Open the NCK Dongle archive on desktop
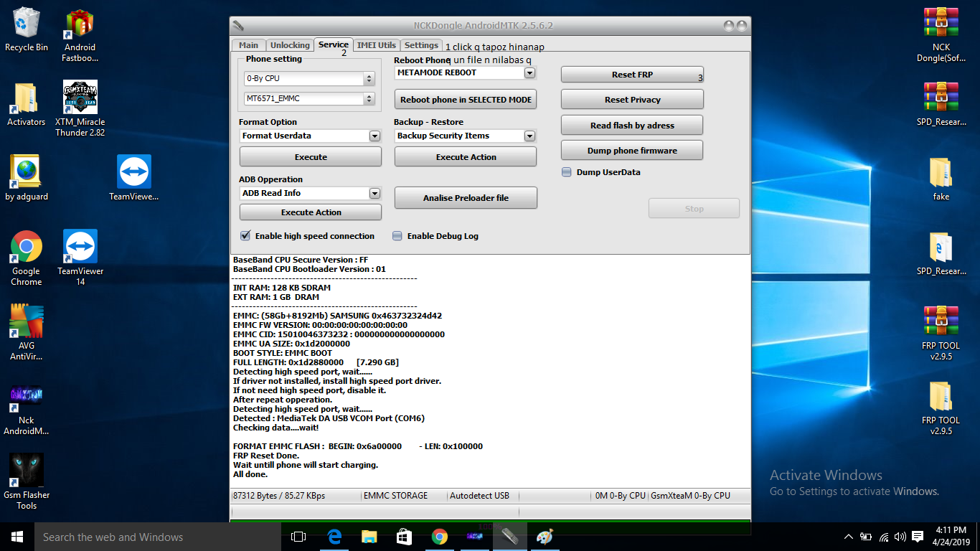This screenshot has width=980, height=551. (x=941, y=35)
